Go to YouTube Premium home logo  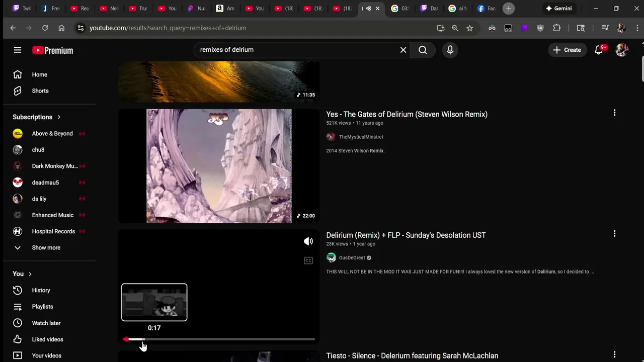click(53, 50)
